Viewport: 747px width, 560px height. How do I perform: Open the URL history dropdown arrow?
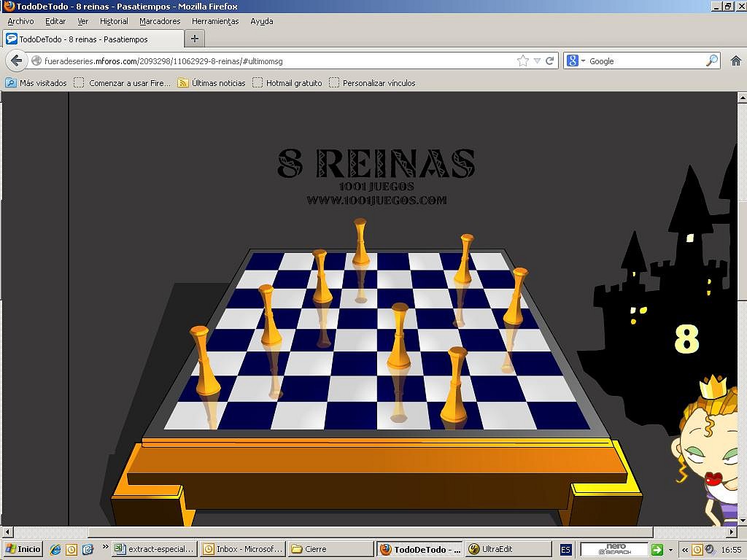click(537, 61)
